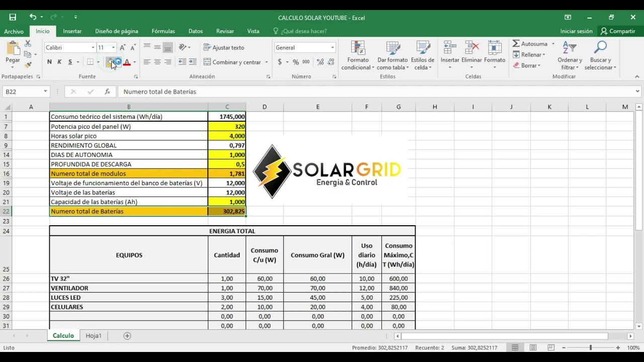The image size is (644, 362).
Task: Click the Autosuma button
Action: tap(530, 44)
